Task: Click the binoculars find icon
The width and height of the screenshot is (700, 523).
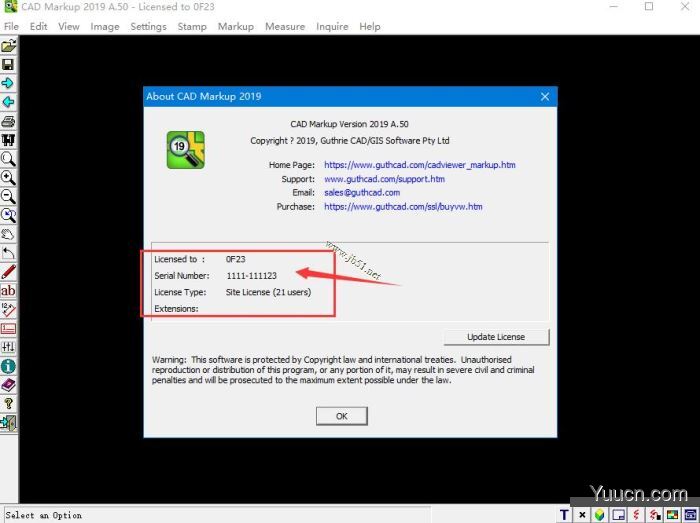Action: pyautogui.click(x=8, y=140)
